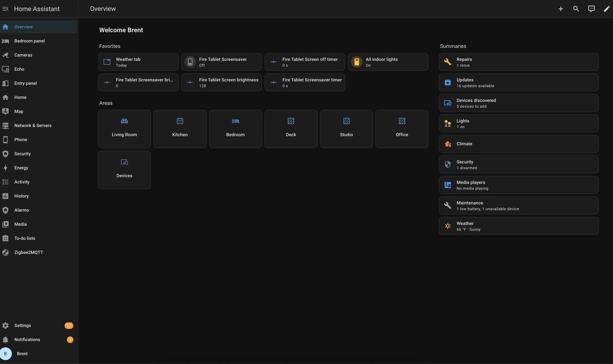Image resolution: width=613 pixels, height=364 pixels.
Task: Open the Devices area card
Action: 125,170
